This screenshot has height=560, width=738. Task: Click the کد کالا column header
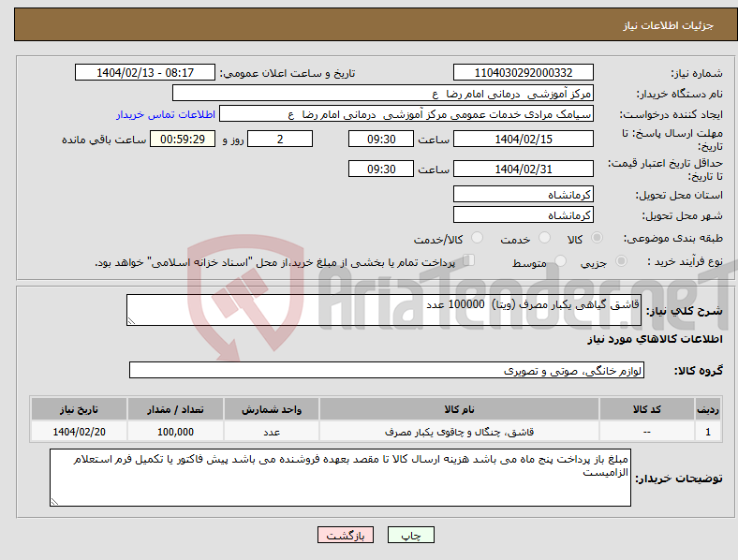pos(647,409)
